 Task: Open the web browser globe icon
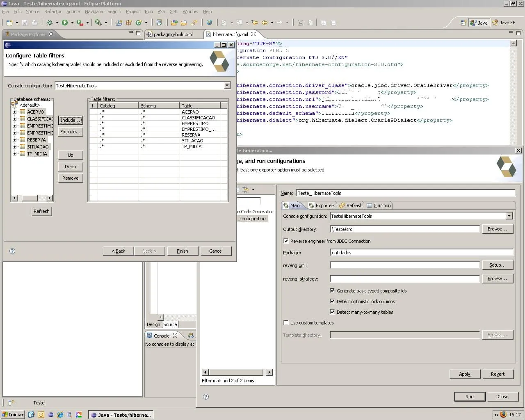[209, 23]
